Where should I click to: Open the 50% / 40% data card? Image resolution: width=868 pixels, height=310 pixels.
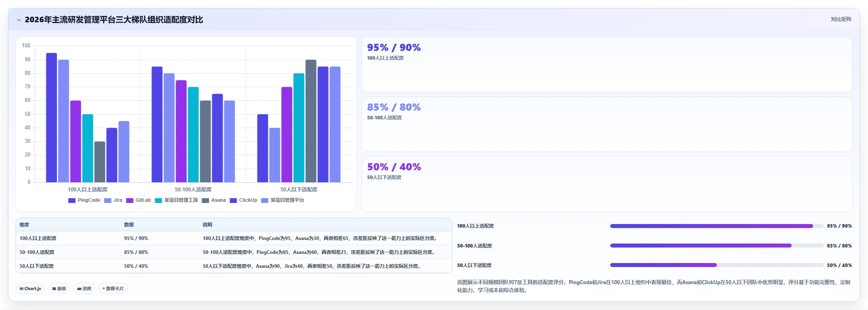(607, 184)
